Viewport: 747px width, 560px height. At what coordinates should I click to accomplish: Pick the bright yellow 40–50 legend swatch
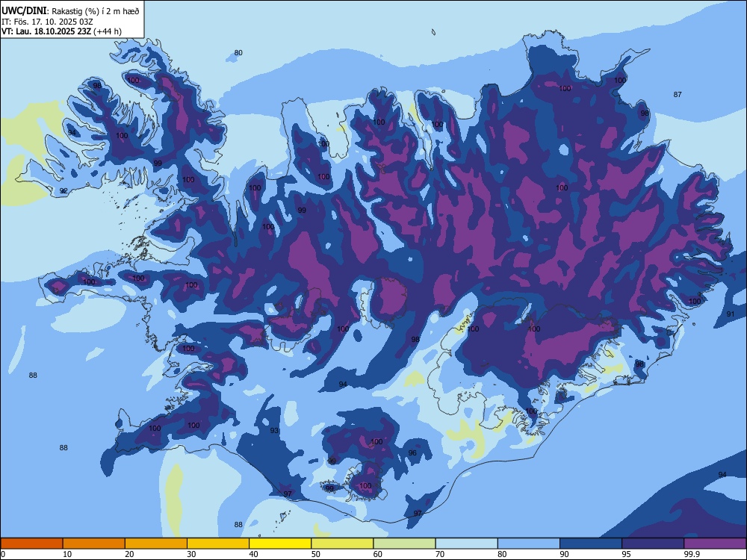(280, 544)
